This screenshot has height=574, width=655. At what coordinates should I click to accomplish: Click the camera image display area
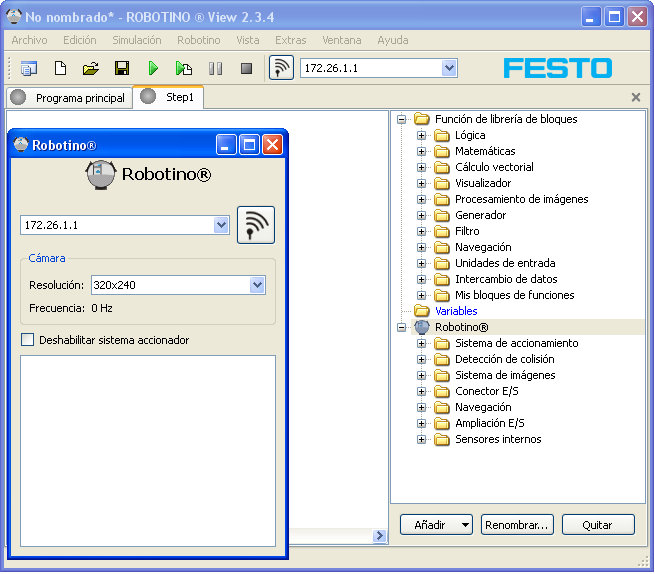[148, 451]
